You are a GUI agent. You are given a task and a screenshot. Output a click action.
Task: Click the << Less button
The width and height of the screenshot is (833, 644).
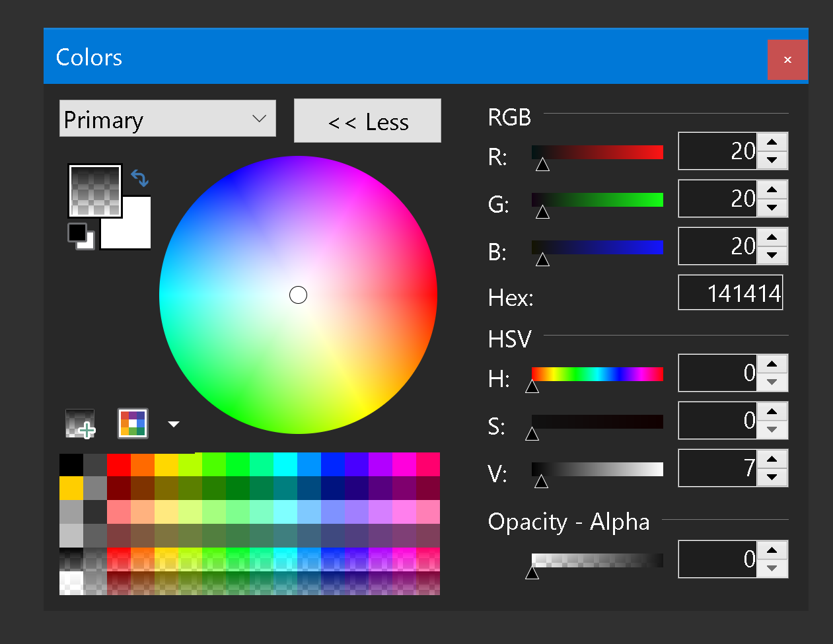click(367, 121)
